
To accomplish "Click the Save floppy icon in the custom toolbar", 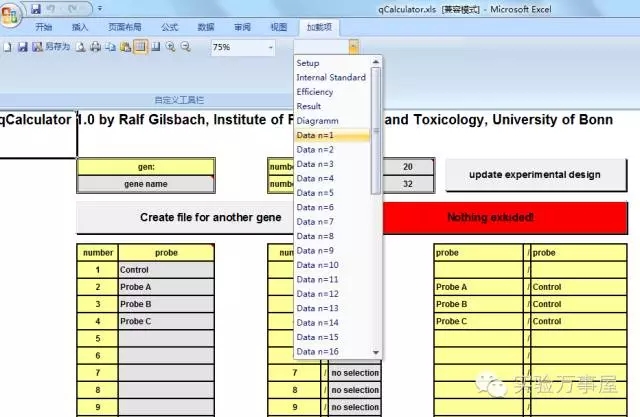I will point(22,47).
